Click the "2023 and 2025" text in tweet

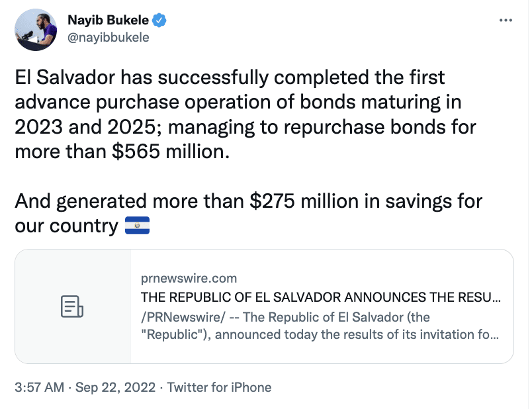tap(85, 127)
